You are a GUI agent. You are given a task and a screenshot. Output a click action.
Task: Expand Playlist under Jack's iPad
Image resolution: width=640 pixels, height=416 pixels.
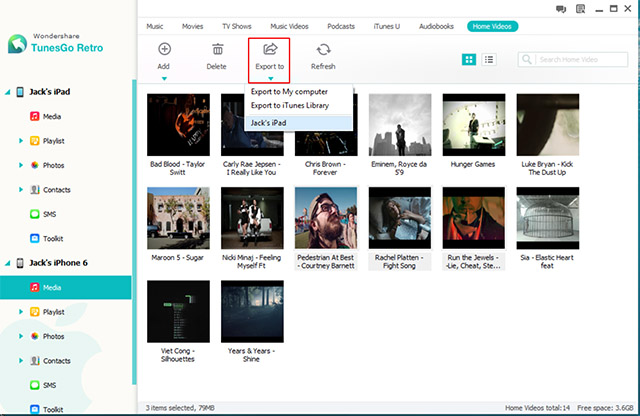(21, 141)
